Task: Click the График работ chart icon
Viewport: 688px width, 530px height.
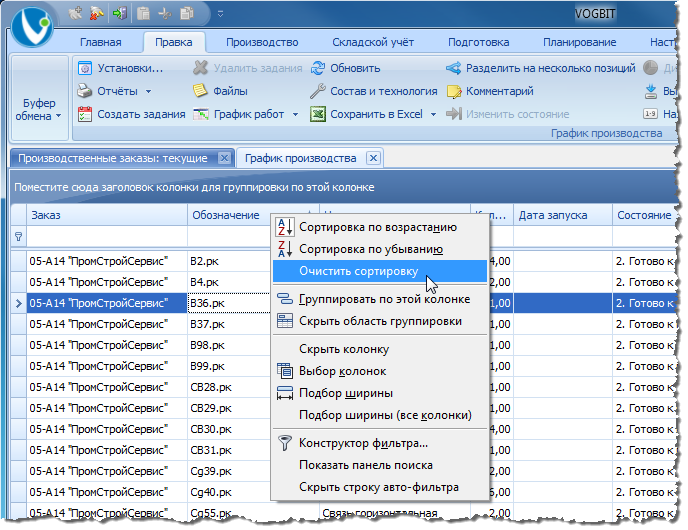Action: point(201,115)
